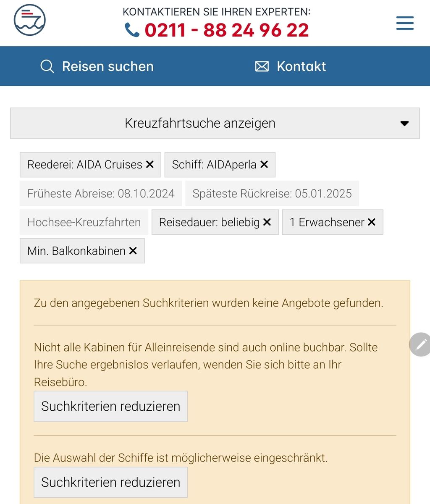
Task: Remove 1 Erwachsener filter X
Action: [372, 222]
